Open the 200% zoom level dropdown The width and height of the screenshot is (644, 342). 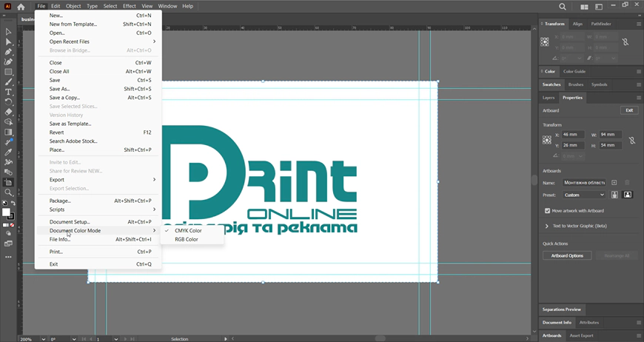(43, 339)
